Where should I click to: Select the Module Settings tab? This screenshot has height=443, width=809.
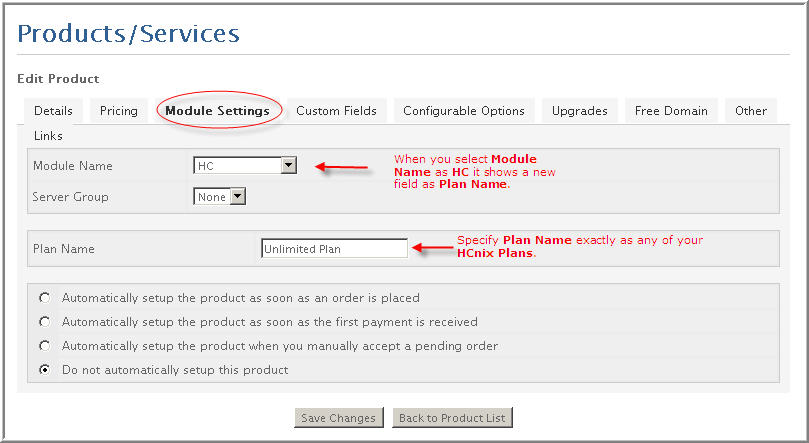[217, 111]
